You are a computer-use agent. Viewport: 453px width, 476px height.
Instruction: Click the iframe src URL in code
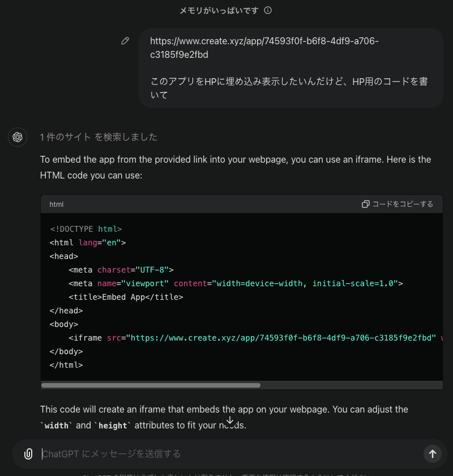[281, 338]
